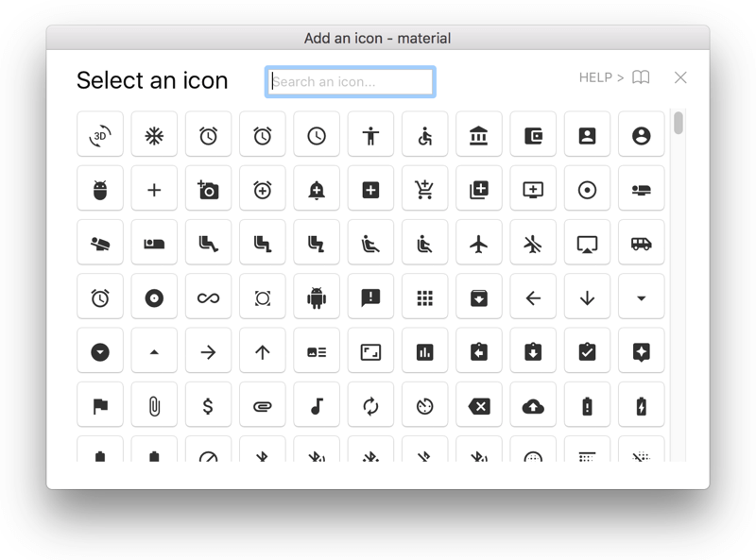Select the stacked squares with plus icon

[479, 189]
